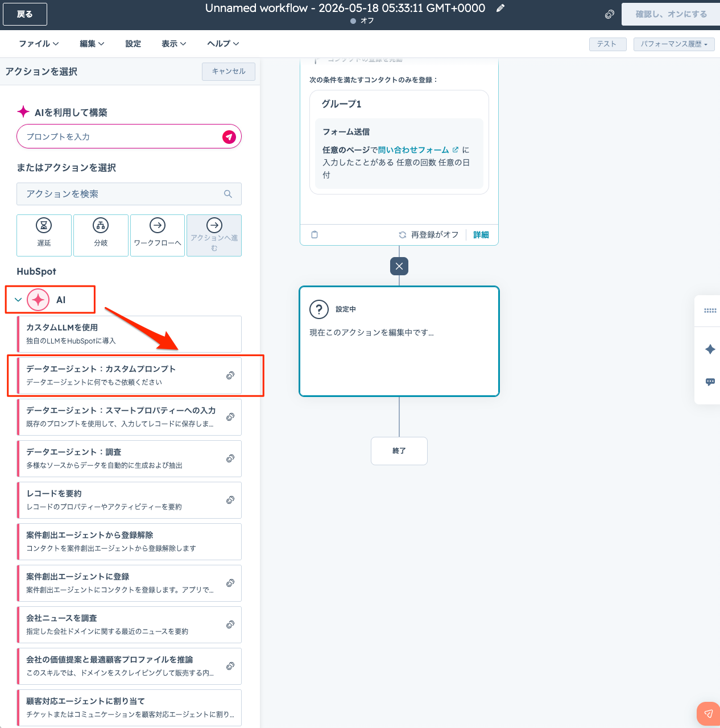This screenshot has height=728, width=720.
Task: Open the 編集 menu
Action: [92, 44]
